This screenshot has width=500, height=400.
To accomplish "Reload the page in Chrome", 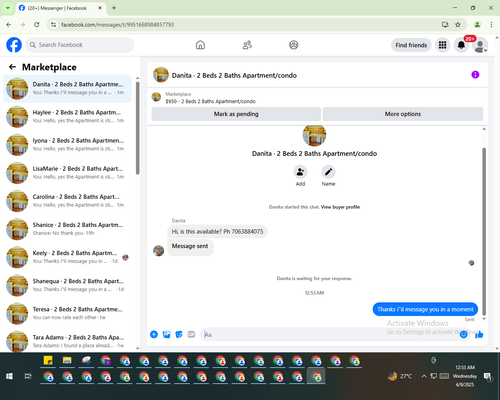I will pyautogui.click(x=37, y=24).
